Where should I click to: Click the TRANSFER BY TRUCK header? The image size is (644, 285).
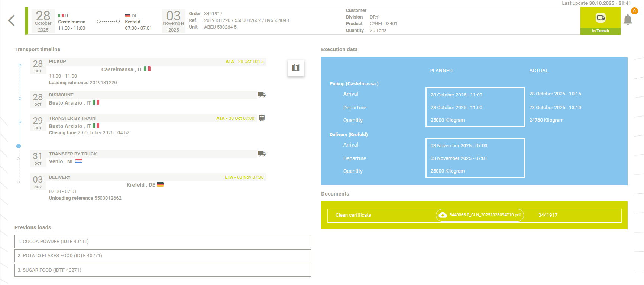[x=72, y=154]
